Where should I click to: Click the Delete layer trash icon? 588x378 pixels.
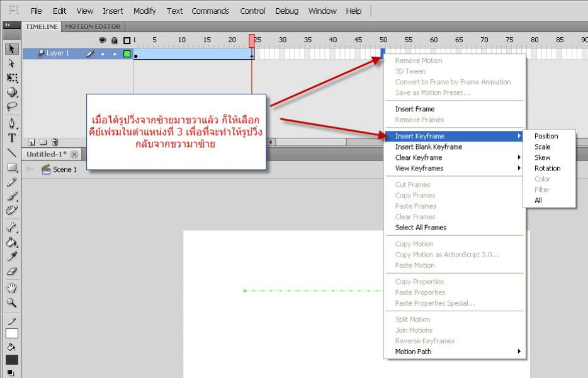click(x=55, y=142)
